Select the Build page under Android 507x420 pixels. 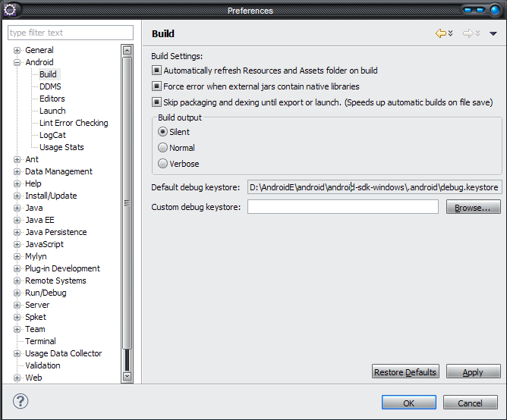48,74
